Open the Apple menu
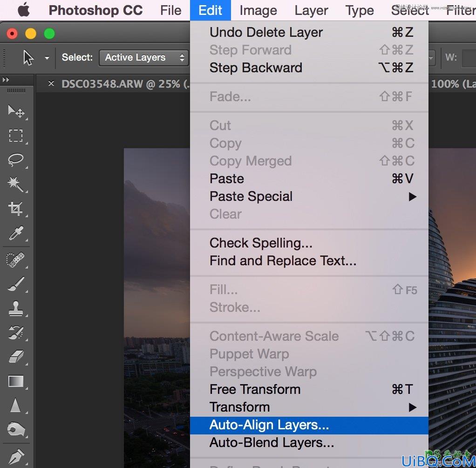The width and height of the screenshot is (476, 468). point(24,10)
